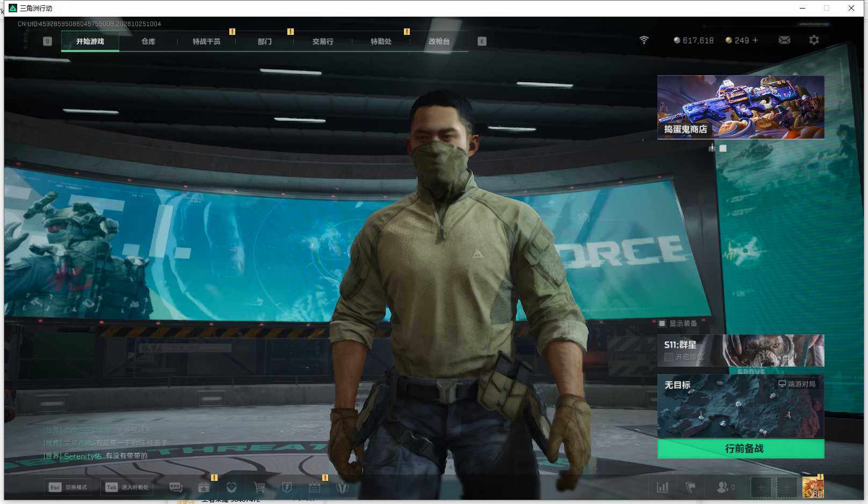The height and width of the screenshot is (504, 868).
Task: Open the Serenity world chat message
Action: pos(96,456)
